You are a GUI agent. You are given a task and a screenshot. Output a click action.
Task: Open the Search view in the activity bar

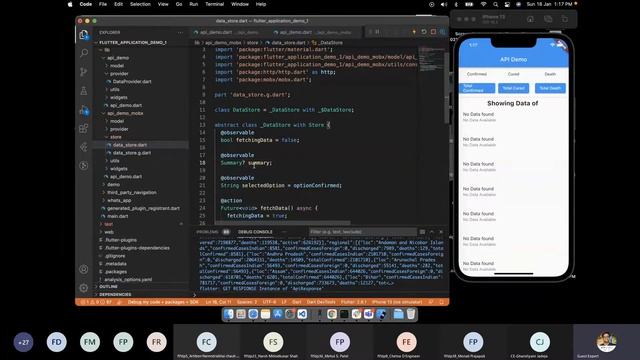coord(84,53)
